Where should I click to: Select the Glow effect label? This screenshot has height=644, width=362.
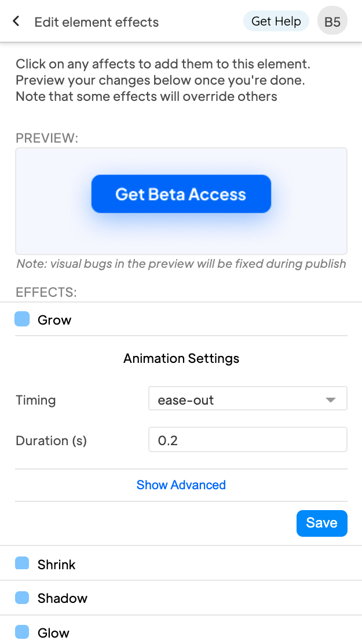coord(53,632)
